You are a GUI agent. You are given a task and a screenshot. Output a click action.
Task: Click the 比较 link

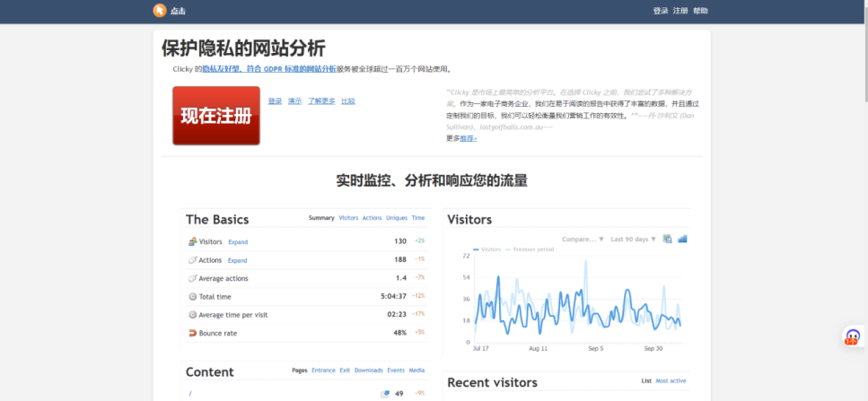point(348,101)
